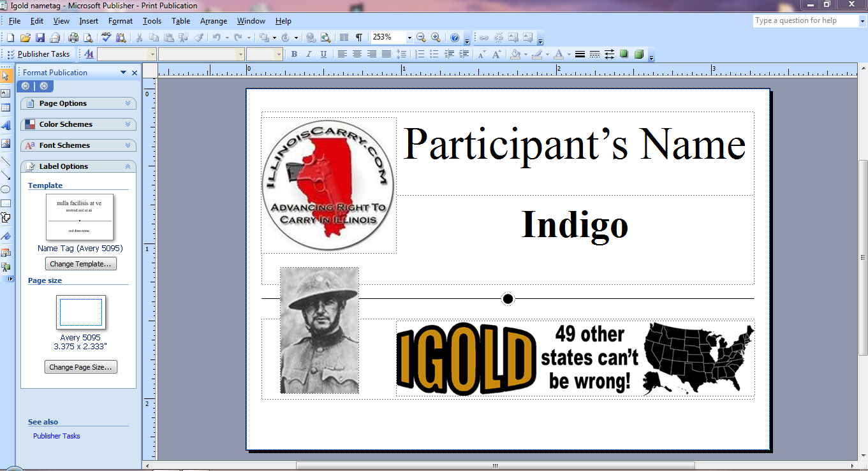Image resolution: width=868 pixels, height=471 pixels.
Task: Click the Type a question for help box
Action: click(x=805, y=21)
